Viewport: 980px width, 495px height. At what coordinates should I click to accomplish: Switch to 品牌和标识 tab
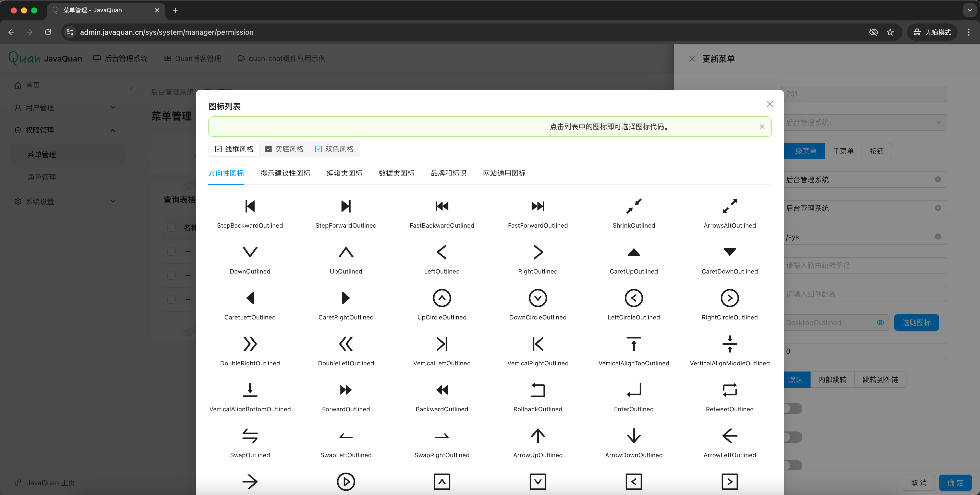coord(449,173)
